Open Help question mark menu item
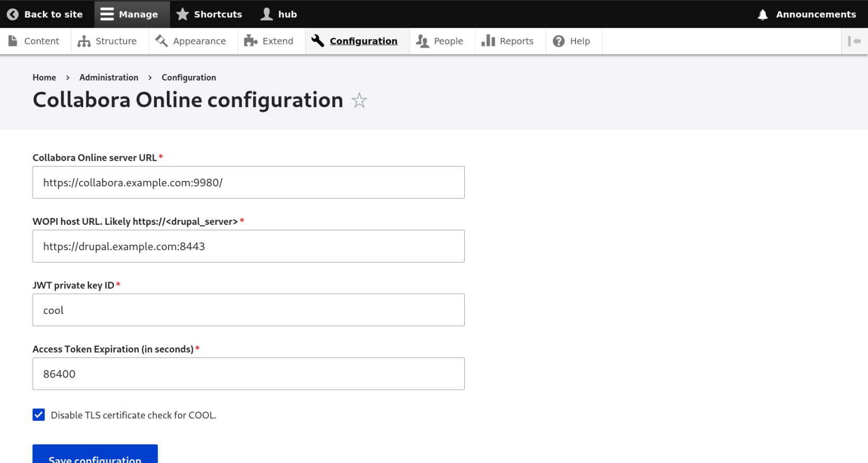 [572, 41]
